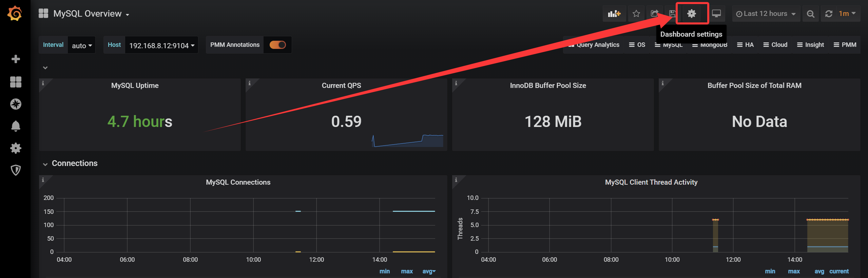Open the PMM dashboards menu
868x278 pixels.
coord(845,45)
